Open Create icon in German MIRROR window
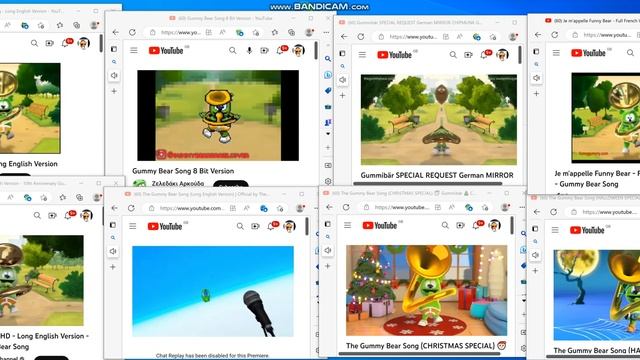Screen dimensions: 640x360 point(469,55)
